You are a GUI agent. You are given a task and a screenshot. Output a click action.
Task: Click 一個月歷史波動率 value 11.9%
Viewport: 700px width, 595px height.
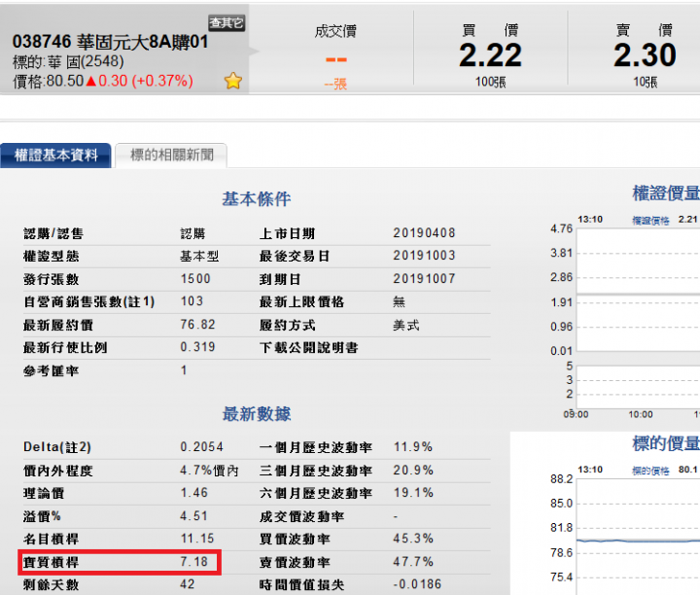413,447
